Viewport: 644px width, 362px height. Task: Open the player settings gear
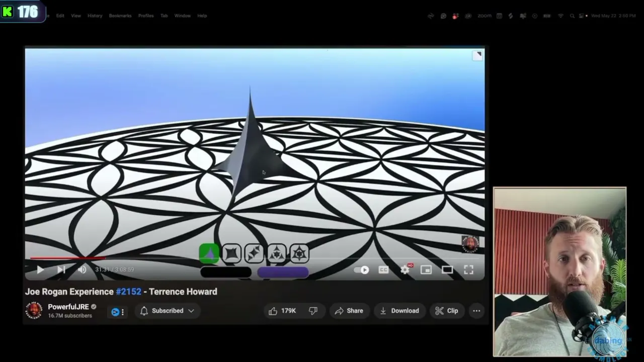[405, 270]
